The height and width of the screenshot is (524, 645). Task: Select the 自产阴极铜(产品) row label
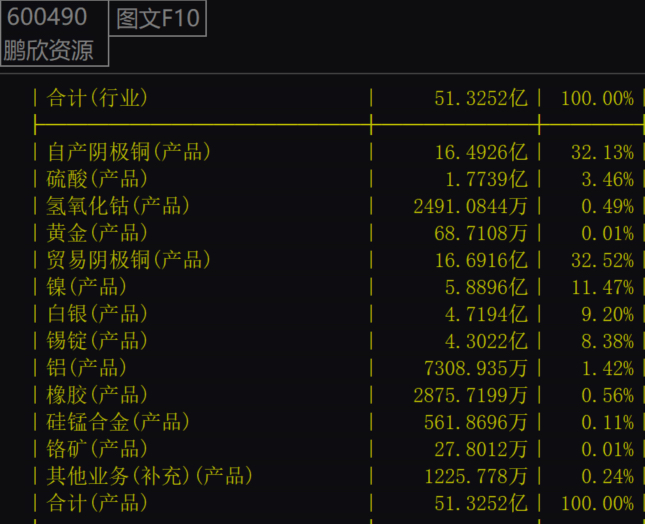point(128,152)
